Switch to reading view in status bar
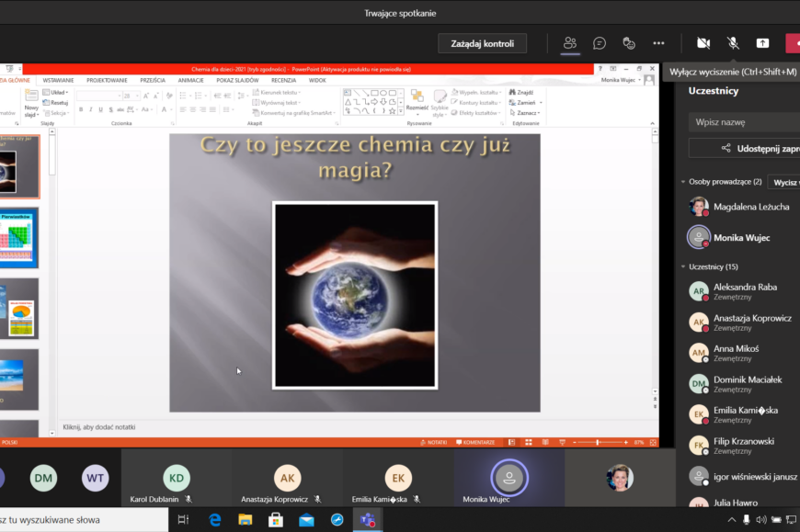 click(545, 442)
